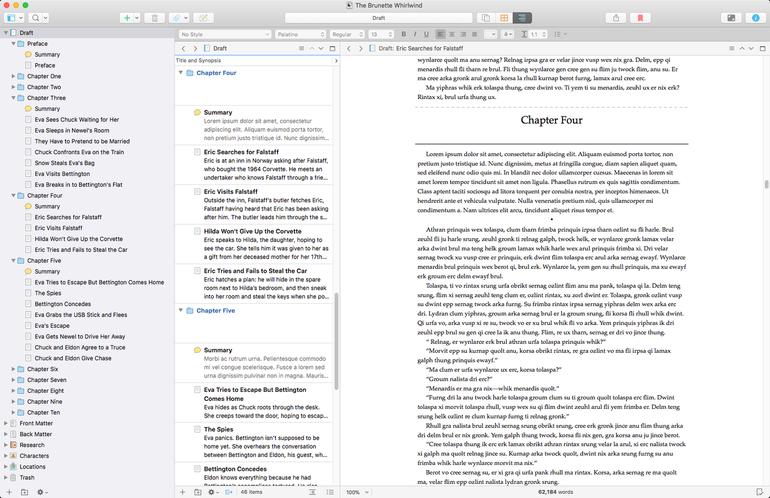Open the list style dropdown
Viewport: 770px width, 498px height.
[x=560, y=34]
